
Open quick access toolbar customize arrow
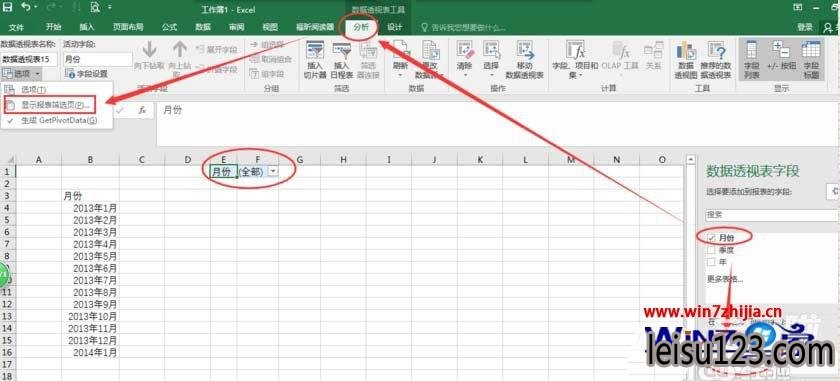110,8
